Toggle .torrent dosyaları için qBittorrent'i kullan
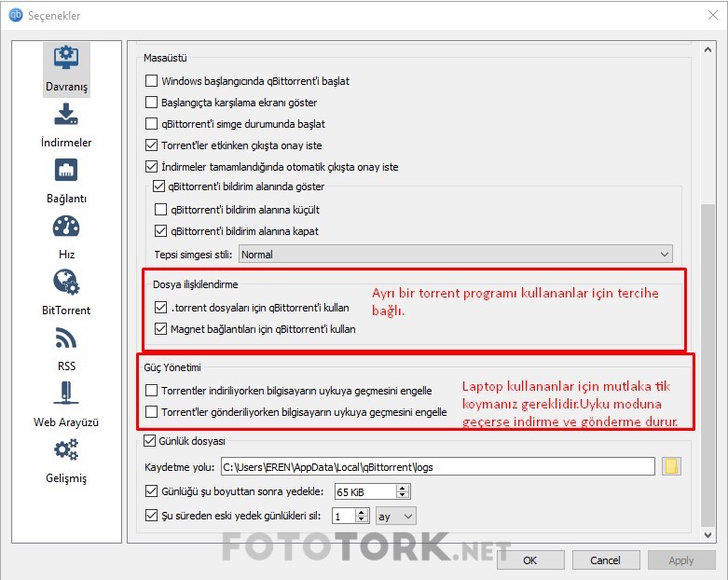This screenshot has height=580, width=728. (160, 308)
